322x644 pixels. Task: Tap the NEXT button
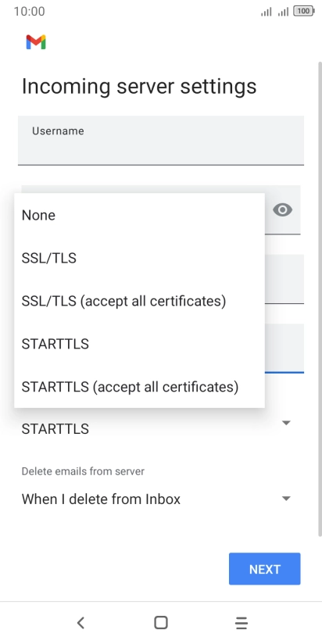[x=264, y=569]
